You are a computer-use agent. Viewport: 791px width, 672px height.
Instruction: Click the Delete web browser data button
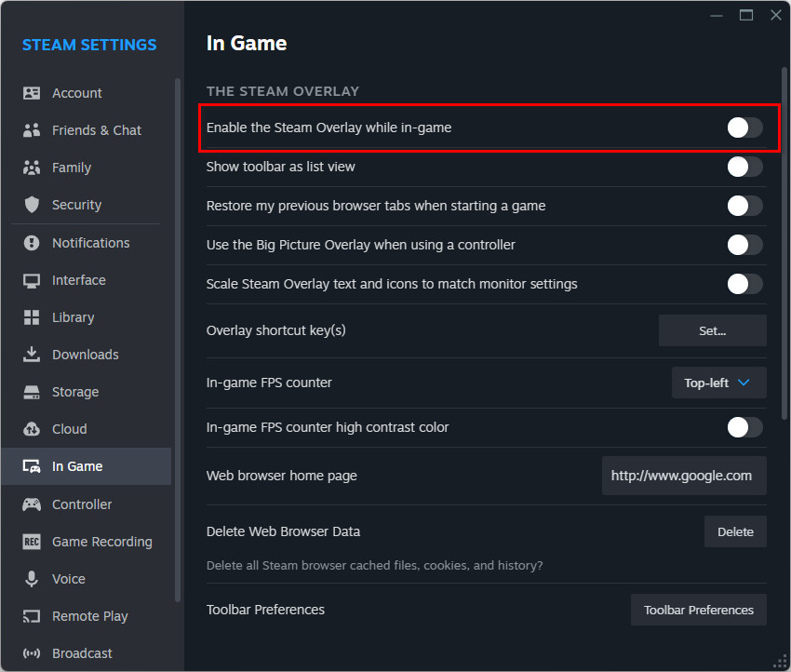coord(735,531)
